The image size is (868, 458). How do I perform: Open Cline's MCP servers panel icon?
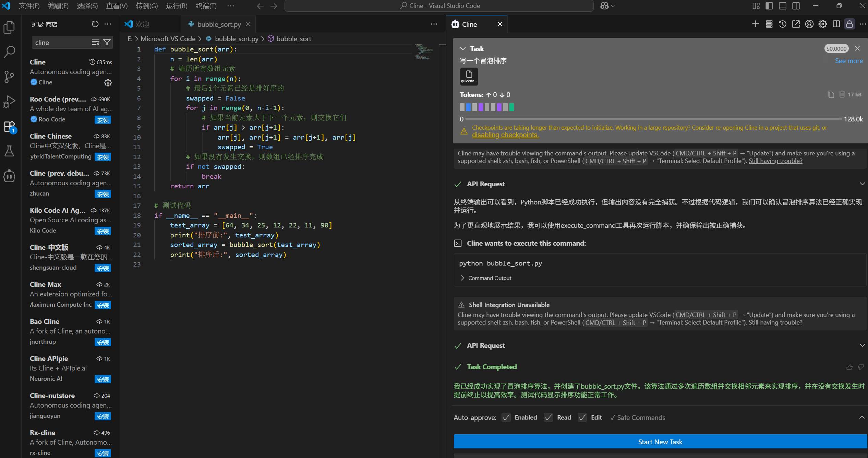(769, 24)
